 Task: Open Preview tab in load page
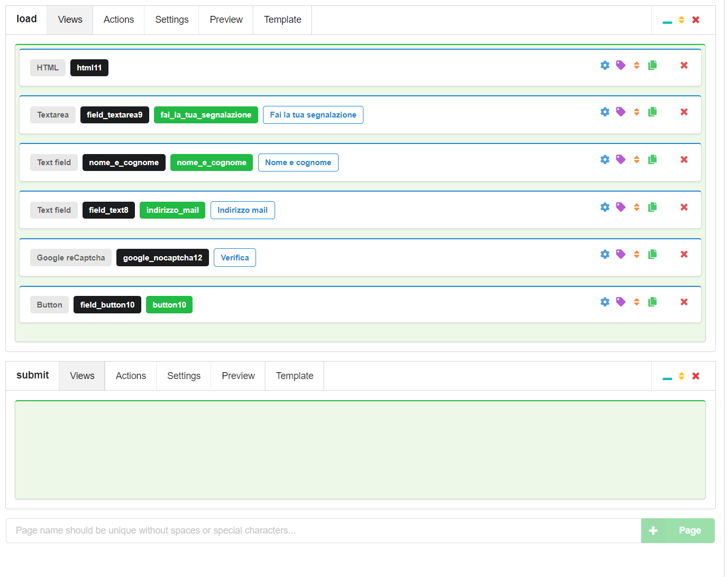(226, 20)
